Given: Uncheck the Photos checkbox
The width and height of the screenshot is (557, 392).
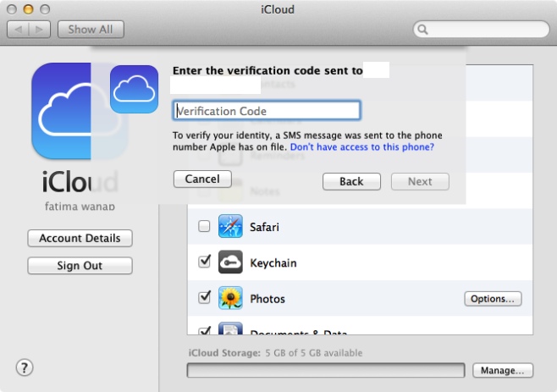Looking at the screenshot, I should coord(204,297).
